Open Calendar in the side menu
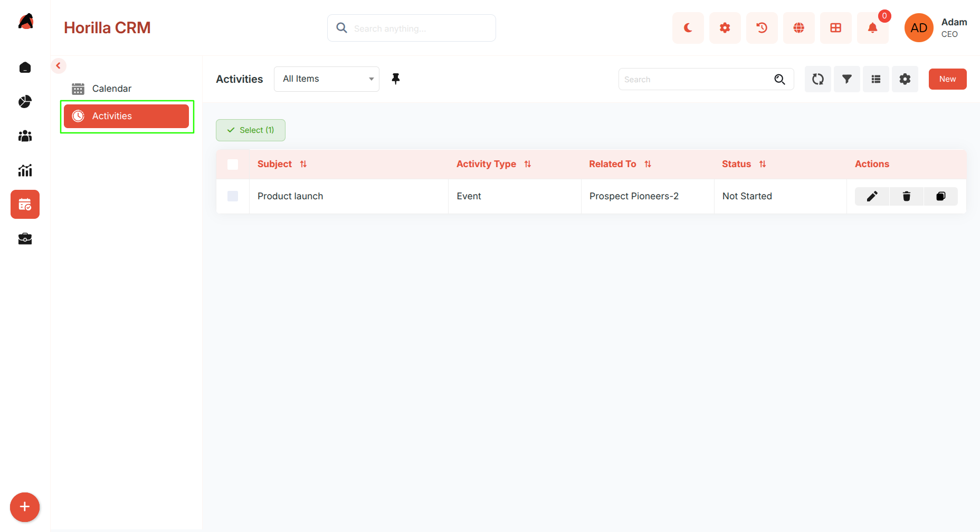980x532 pixels. click(x=127, y=89)
